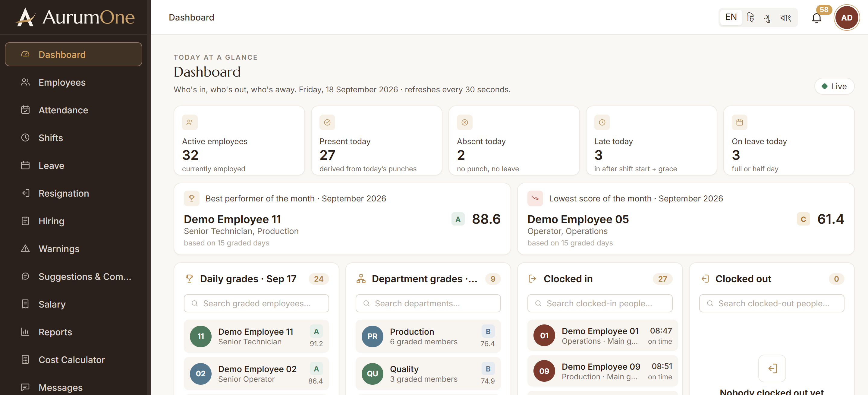
Task: Focus Search graded employees field
Action: point(256,303)
